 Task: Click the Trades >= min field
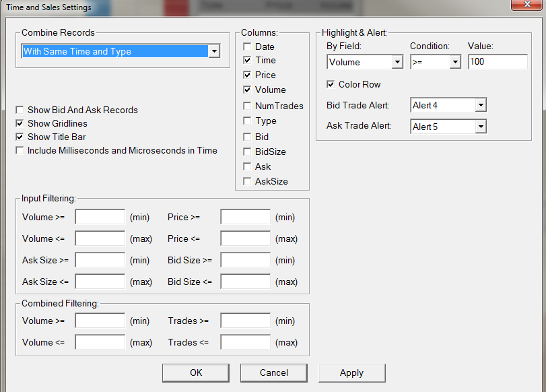[x=246, y=321]
